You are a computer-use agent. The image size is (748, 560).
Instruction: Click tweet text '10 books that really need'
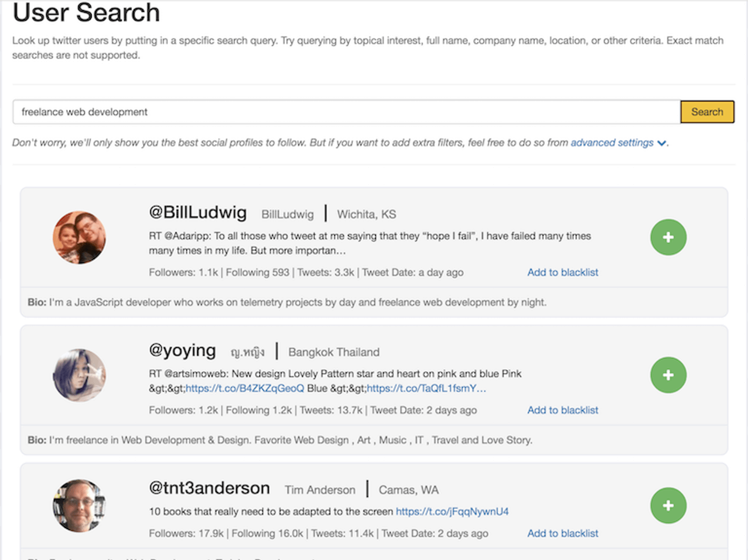click(x=271, y=512)
